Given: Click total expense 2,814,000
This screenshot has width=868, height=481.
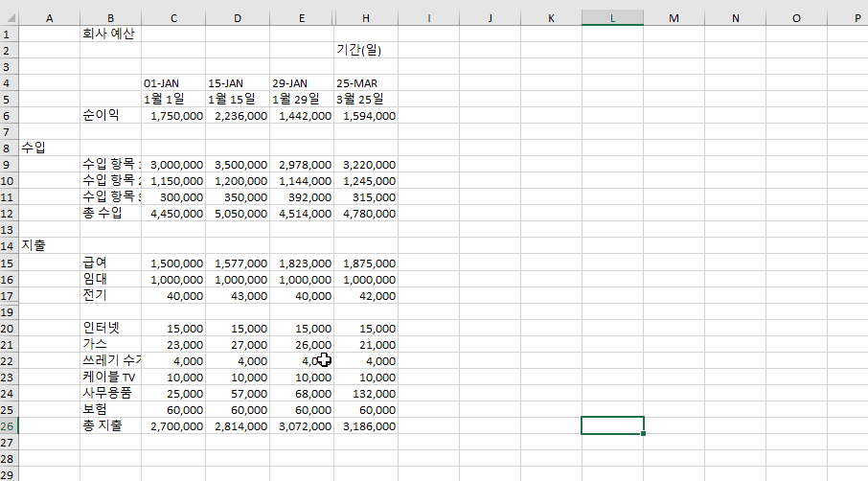Looking at the screenshot, I should [x=238, y=426].
